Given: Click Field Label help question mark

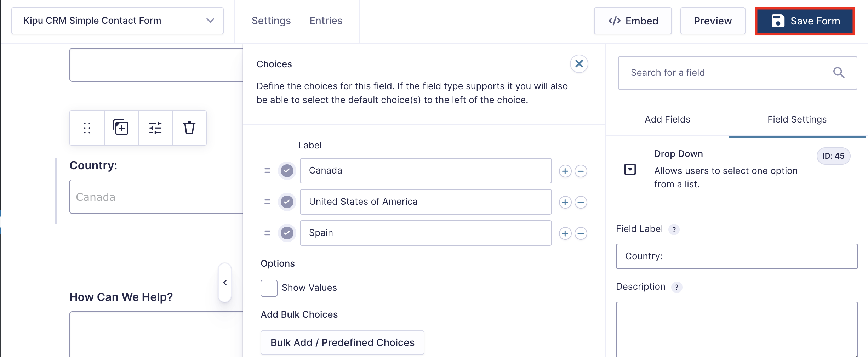Looking at the screenshot, I should tap(674, 229).
